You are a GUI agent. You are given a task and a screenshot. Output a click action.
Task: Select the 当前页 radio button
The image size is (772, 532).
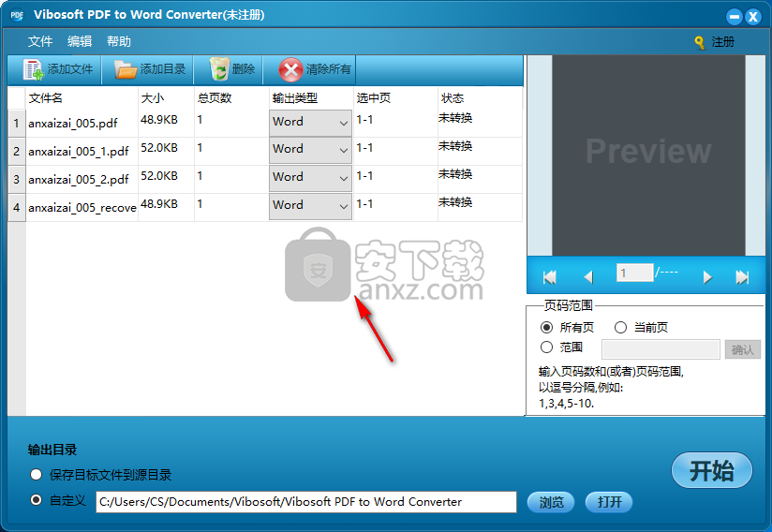(620, 327)
